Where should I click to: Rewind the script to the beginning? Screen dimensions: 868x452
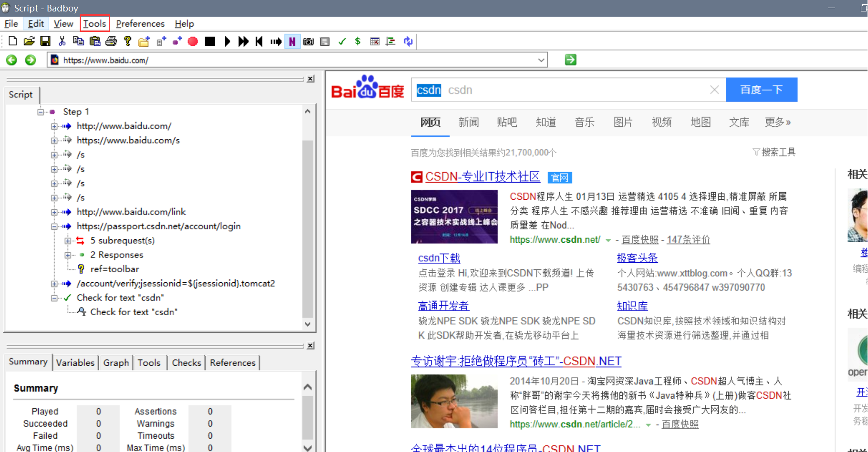(x=259, y=41)
